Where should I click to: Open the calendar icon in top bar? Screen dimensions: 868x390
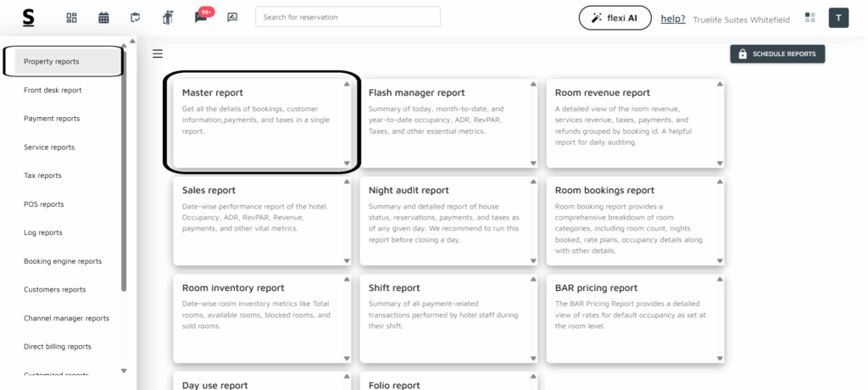pyautogui.click(x=103, y=18)
